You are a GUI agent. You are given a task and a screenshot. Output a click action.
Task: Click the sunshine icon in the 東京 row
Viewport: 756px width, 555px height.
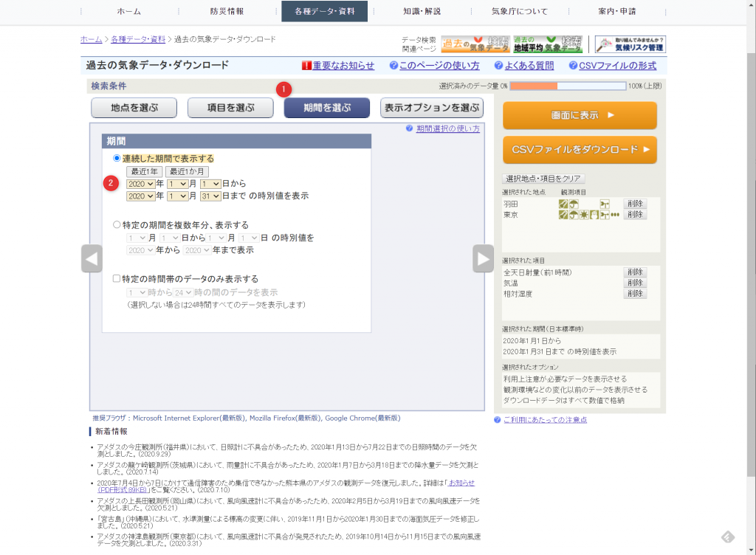coord(583,215)
